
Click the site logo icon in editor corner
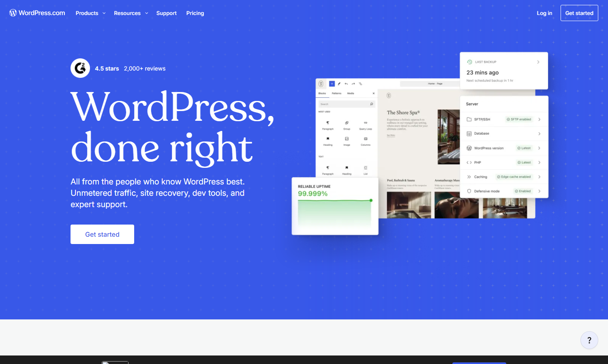tap(321, 84)
